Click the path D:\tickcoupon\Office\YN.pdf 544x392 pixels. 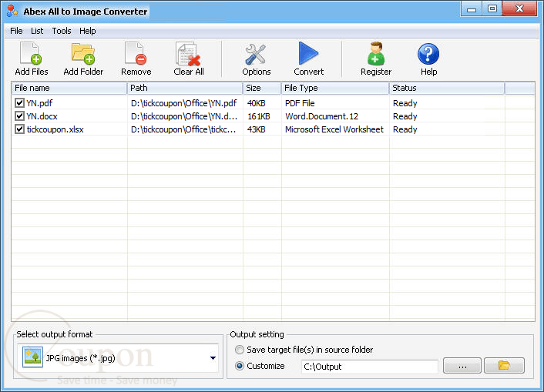pyautogui.click(x=184, y=103)
